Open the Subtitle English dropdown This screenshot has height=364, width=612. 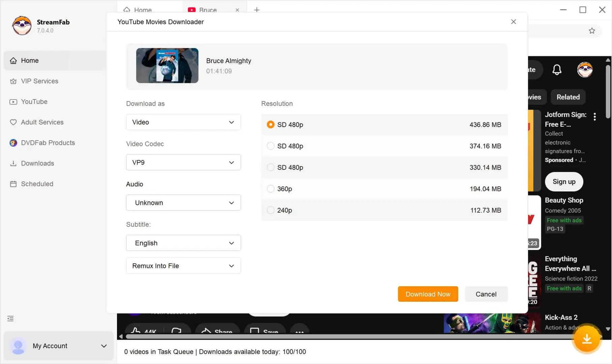(183, 243)
